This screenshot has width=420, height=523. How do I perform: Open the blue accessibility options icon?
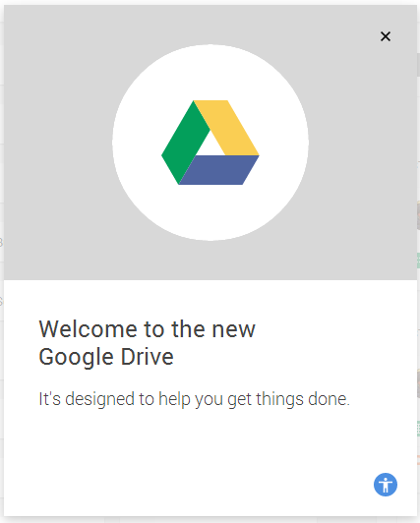(386, 485)
